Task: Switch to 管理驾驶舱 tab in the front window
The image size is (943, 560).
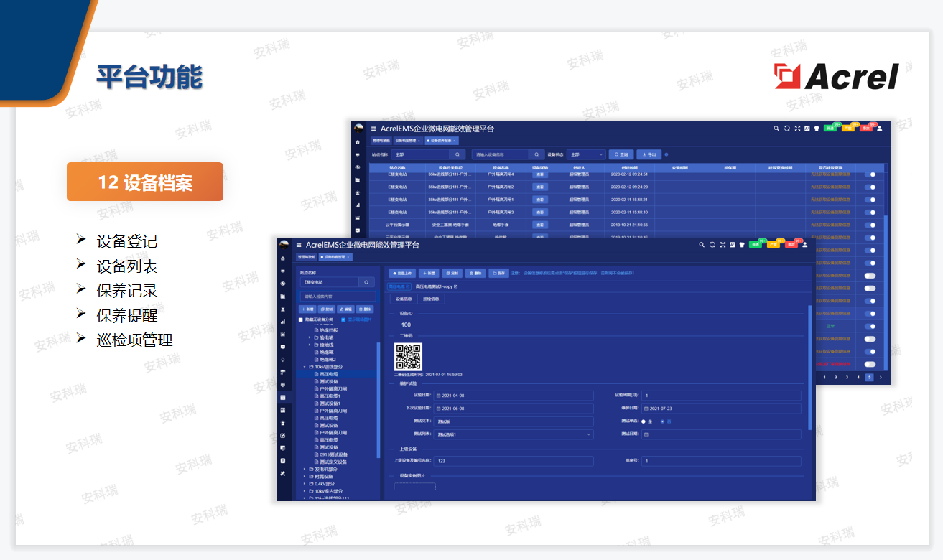Action: 307,256
